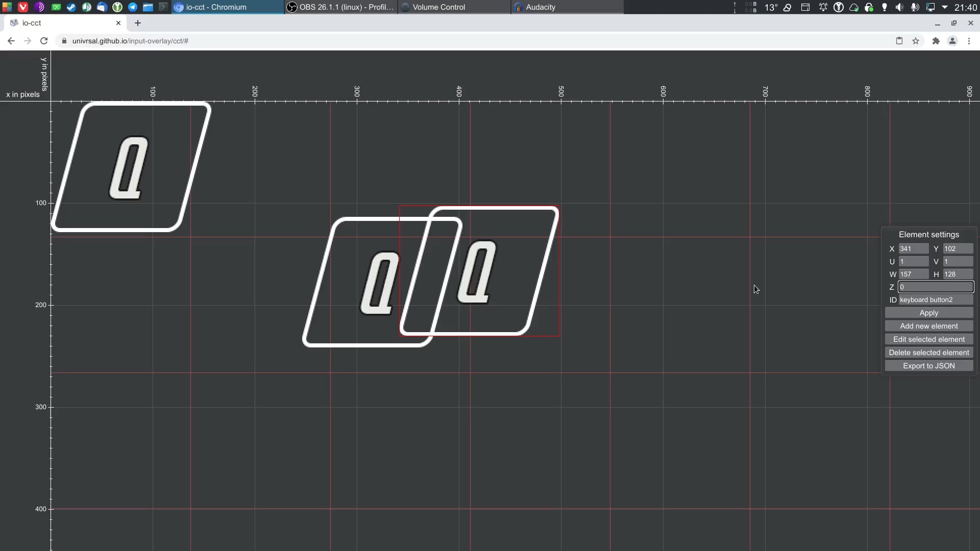Click the back navigation arrow in Chromium
This screenshot has height=551, width=980.
(11, 41)
